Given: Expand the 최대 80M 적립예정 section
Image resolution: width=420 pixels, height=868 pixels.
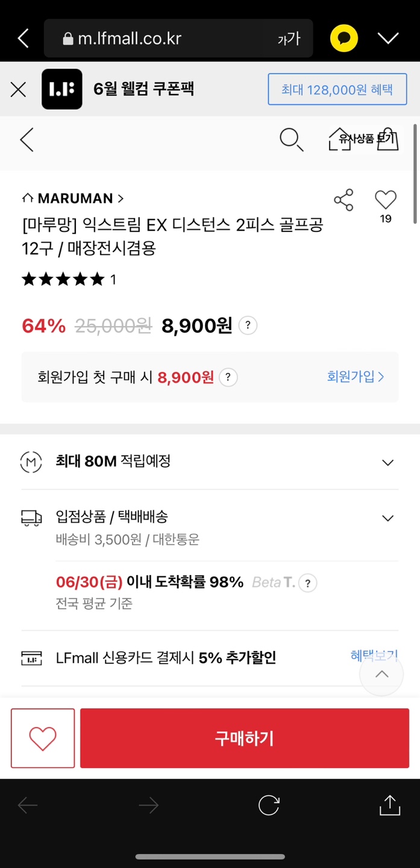Looking at the screenshot, I should pos(388,462).
